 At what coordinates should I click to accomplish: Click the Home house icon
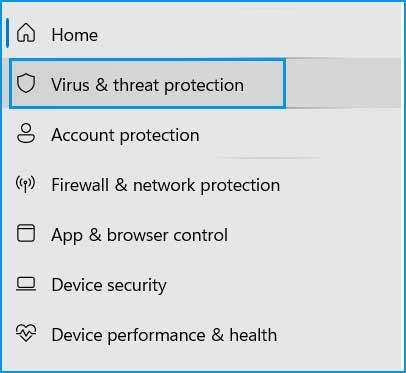[26, 33]
